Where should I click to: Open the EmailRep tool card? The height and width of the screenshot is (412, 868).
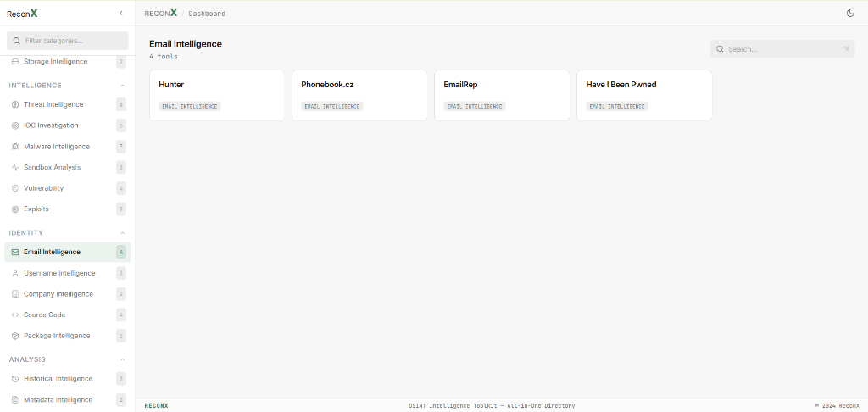tap(502, 95)
